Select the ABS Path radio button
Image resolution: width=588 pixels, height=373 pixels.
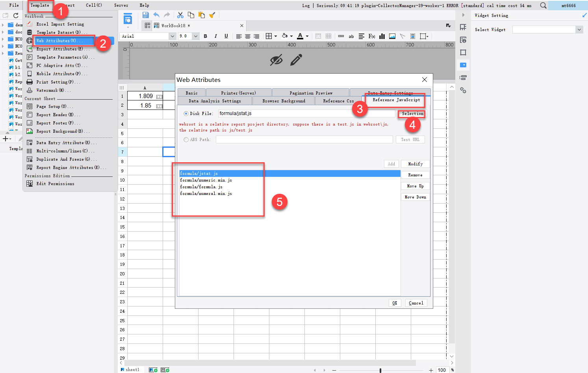pyautogui.click(x=185, y=139)
